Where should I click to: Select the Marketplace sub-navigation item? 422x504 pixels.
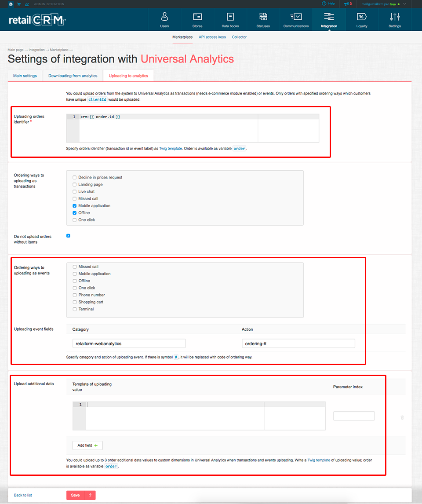click(x=182, y=37)
